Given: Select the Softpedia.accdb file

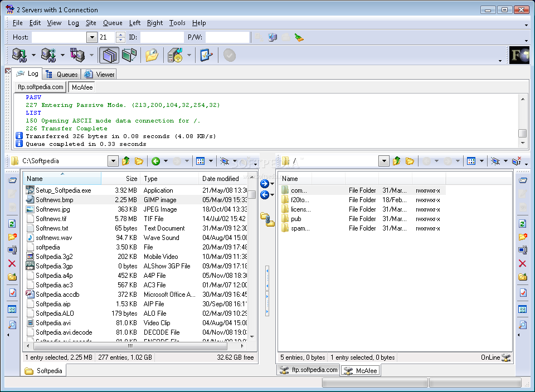Looking at the screenshot, I should pos(57,295).
